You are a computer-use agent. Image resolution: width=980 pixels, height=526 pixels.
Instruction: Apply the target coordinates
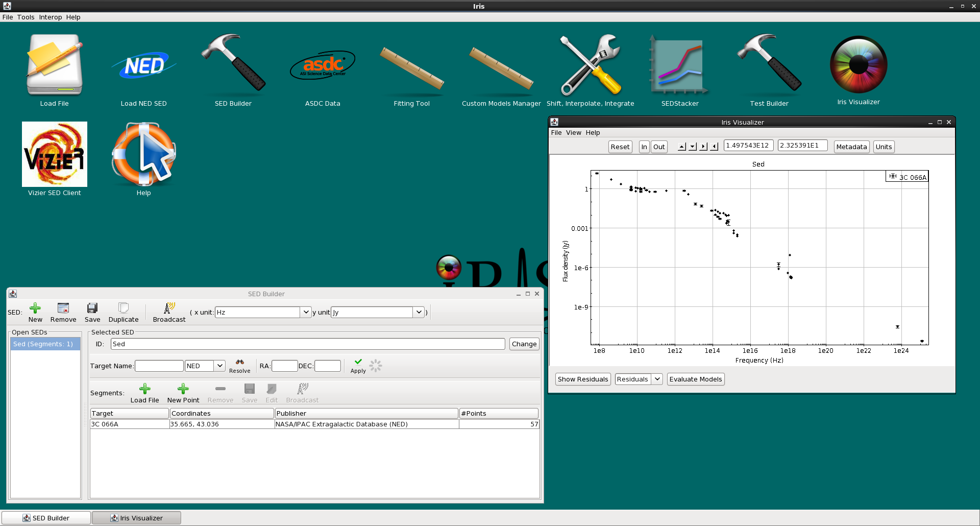point(358,366)
